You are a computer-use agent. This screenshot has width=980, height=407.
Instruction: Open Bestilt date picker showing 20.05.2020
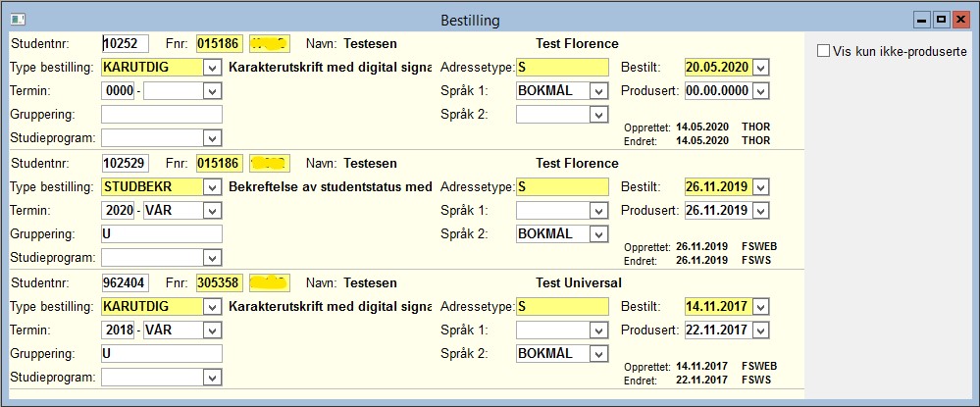(760, 68)
